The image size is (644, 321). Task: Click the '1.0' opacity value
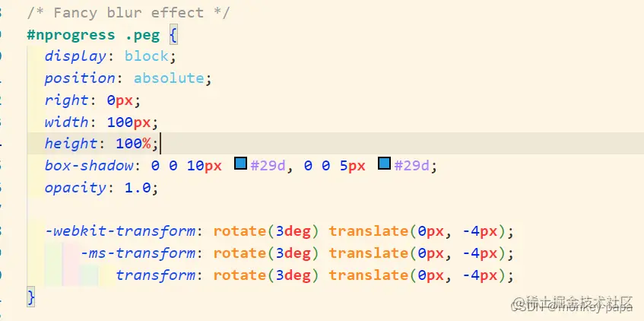pos(138,188)
